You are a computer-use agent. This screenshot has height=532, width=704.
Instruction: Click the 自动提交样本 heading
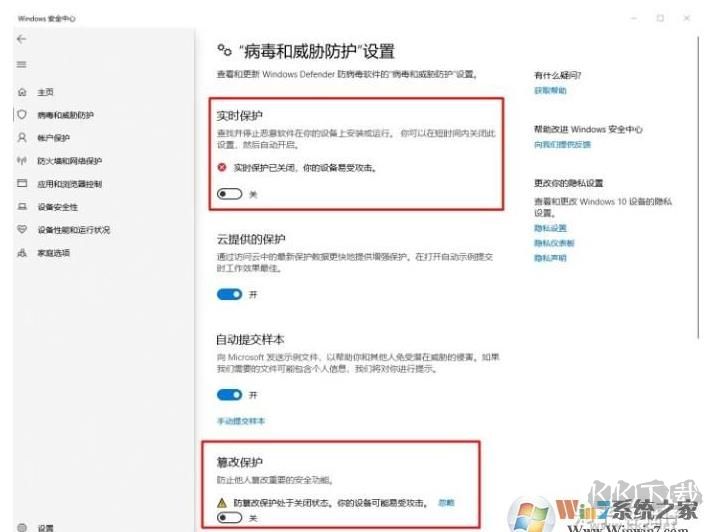pyautogui.click(x=250, y=339)
